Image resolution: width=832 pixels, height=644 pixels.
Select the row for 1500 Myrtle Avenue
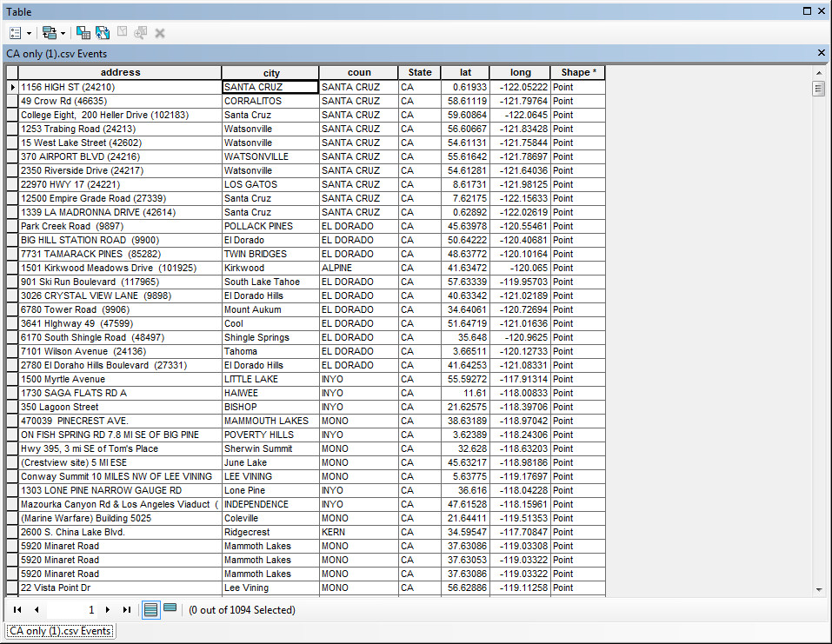coord(12,379)
